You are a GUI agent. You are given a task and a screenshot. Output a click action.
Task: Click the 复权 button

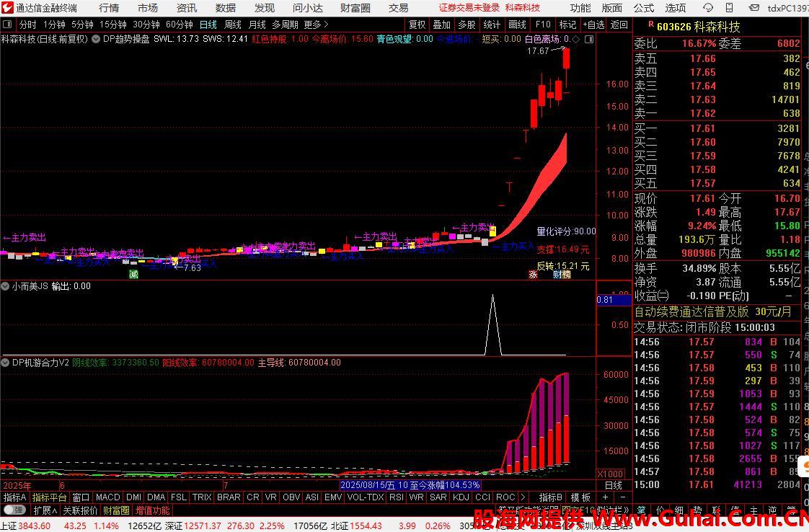click(x=417, y=25)
